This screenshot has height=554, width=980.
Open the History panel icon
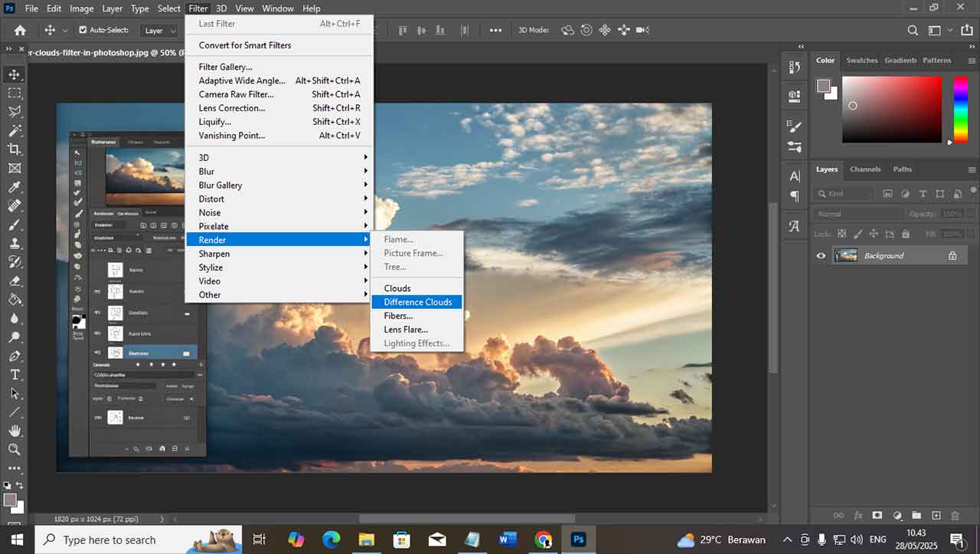[x=794, y=67]
